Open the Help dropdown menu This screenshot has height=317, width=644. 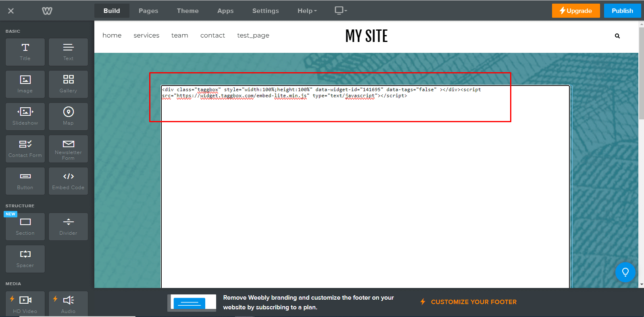[307, 11]
